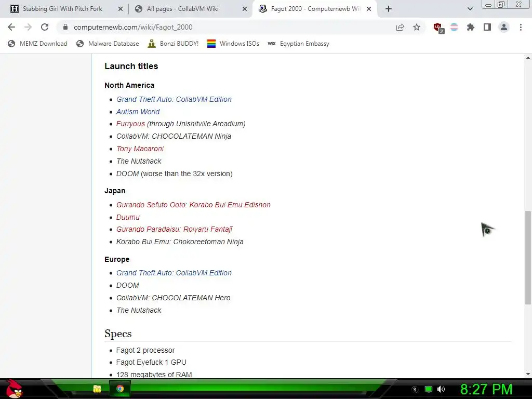Show hidden system tray icons
This screenshot has width=532, height=399.
tap(415, 390)
